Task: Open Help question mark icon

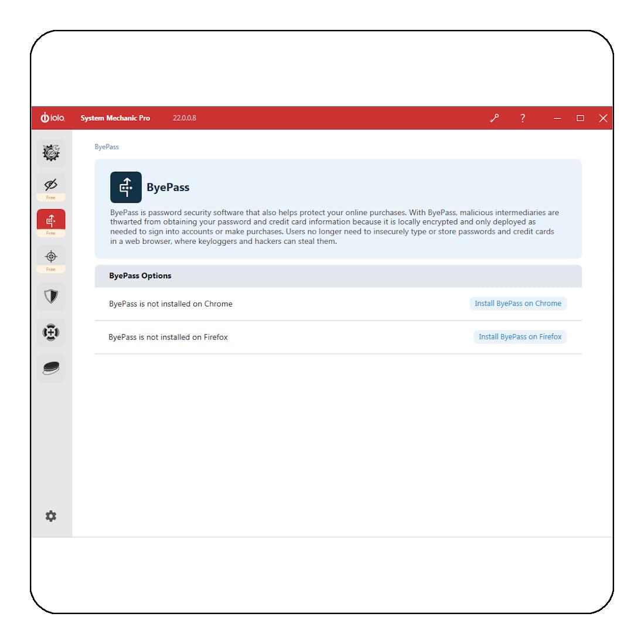Action: click(523, 118)
